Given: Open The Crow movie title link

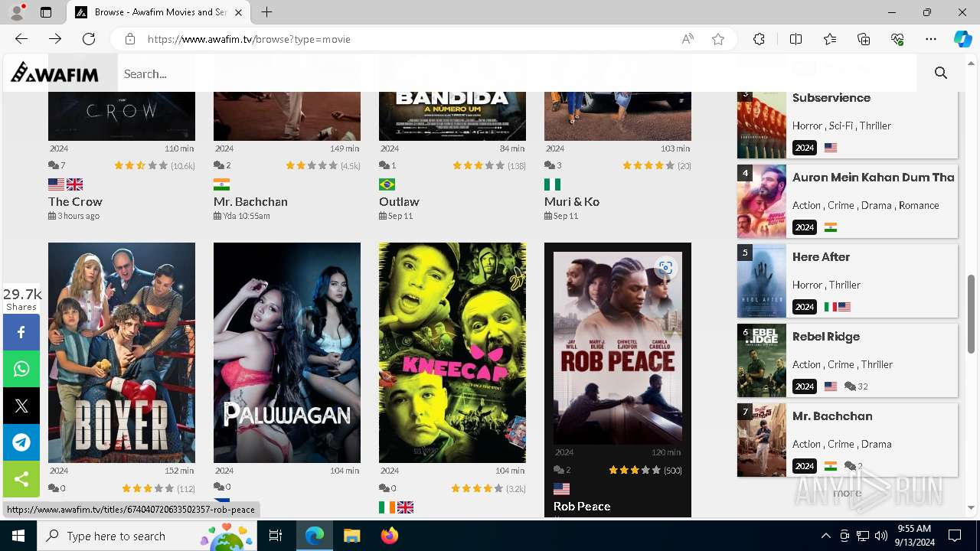Looking at the screenshot, I should [x=75, y=201].
